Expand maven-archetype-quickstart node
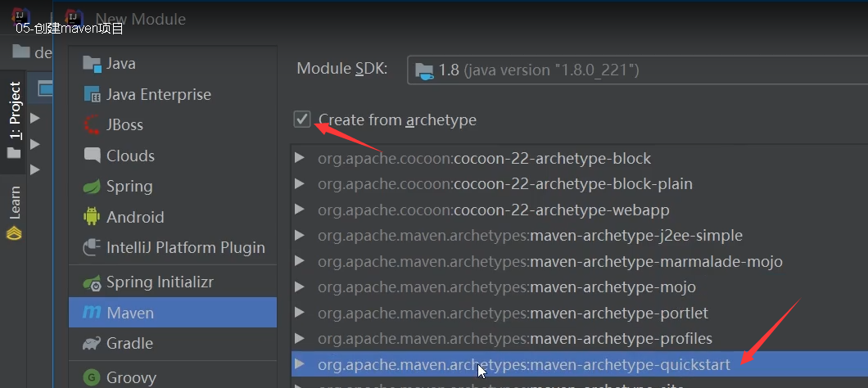 coord(300,364)
